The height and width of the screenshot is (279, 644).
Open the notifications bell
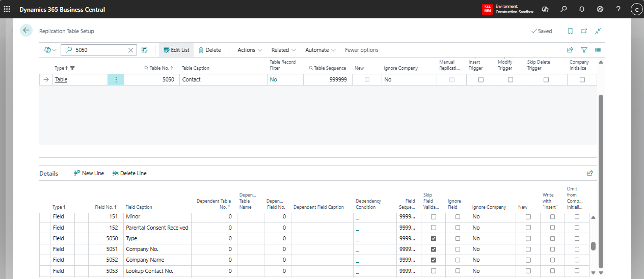[582, 9]
